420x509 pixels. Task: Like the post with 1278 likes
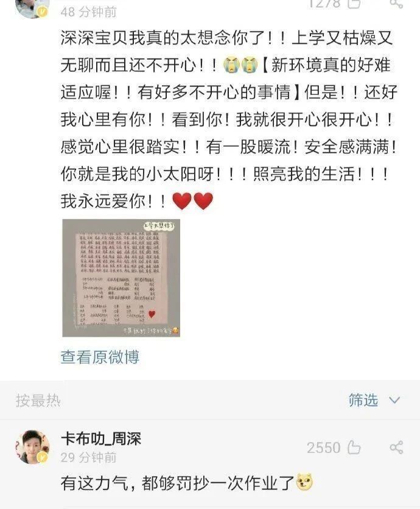point(354,4)
